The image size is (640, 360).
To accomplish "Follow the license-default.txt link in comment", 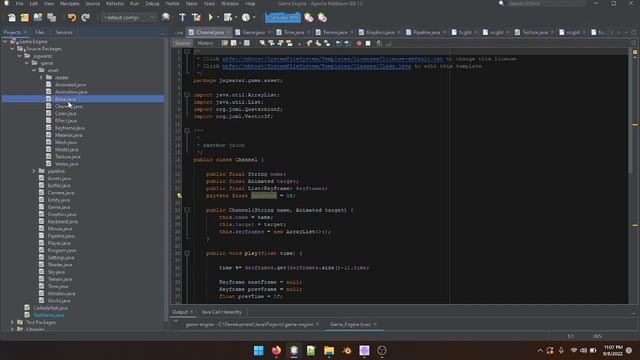I will click(x=332, y=59).
